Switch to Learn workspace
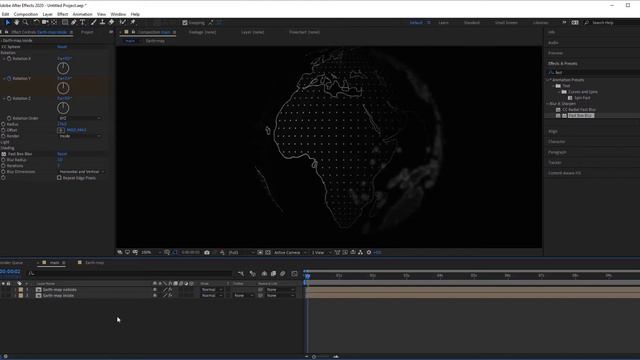 click(443, 23)
